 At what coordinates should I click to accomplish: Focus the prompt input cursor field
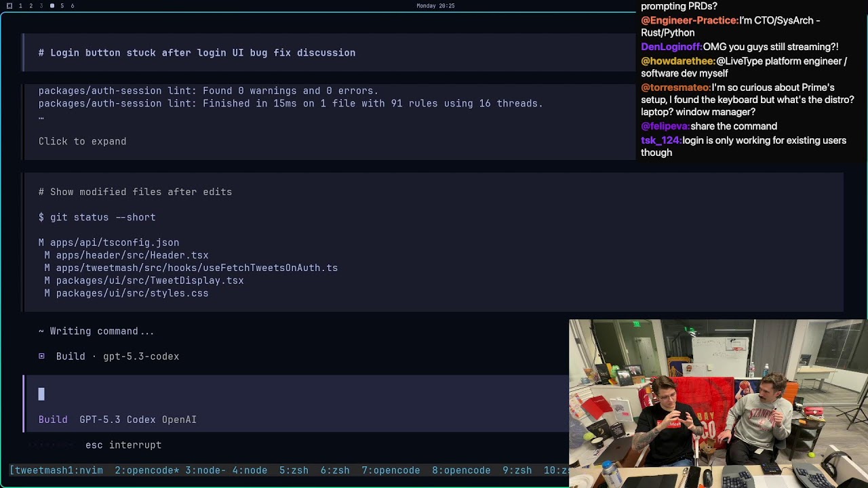point(41,394)
